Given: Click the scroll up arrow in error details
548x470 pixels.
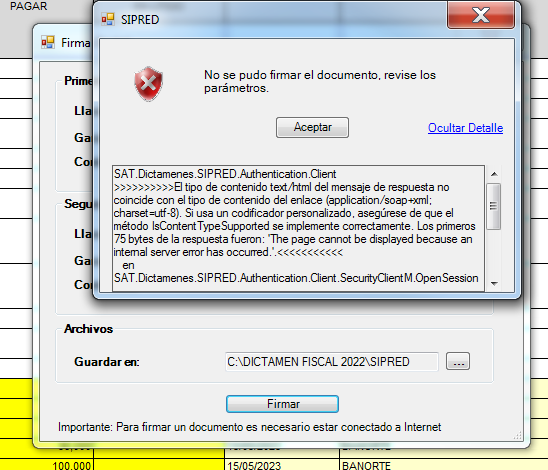Looking at the screenshot, I should coord(494,174).
